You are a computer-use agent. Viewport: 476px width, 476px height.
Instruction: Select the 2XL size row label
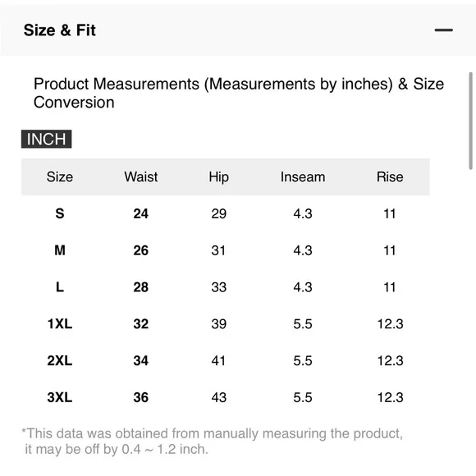[x=60, y=360]
